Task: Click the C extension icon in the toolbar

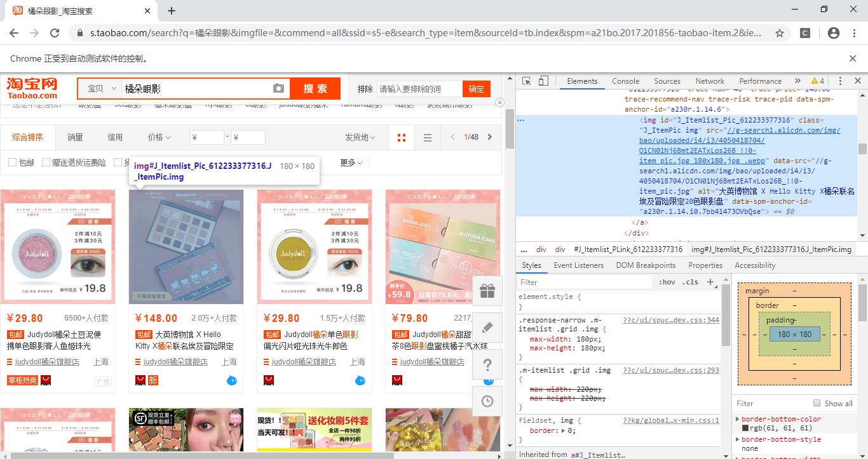Action: pos(804,33)
